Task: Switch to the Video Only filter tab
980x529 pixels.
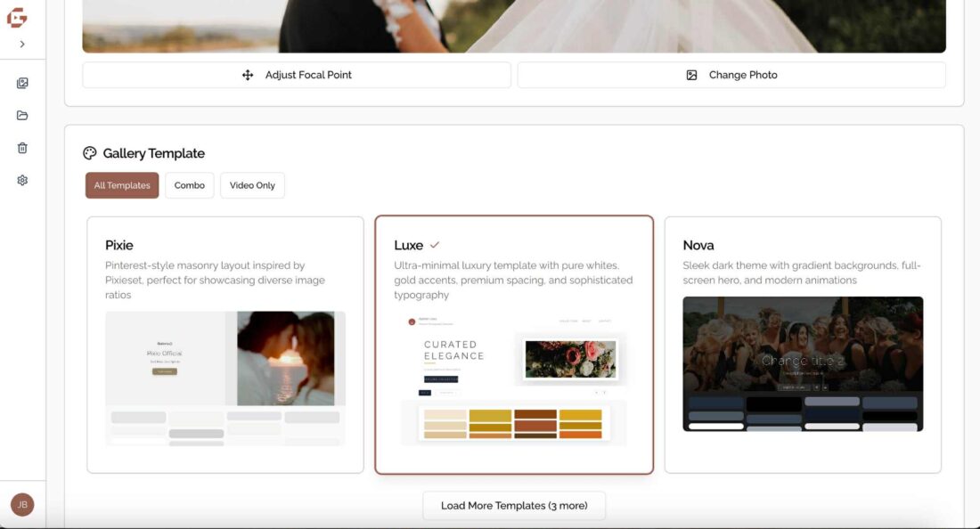Action: (x=252, y=185)
